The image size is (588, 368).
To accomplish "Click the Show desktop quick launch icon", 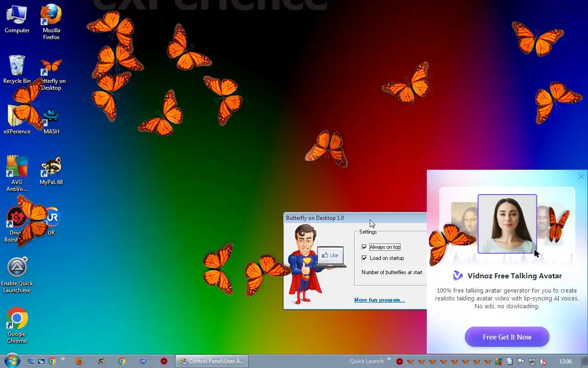I will click(x=31, y=361).
